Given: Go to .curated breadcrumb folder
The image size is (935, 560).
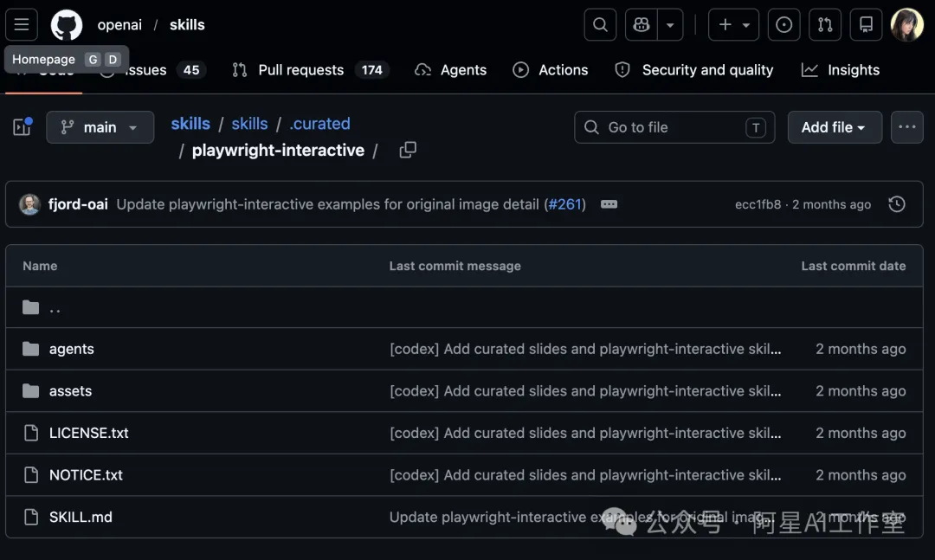Looking at the screenshot, I should click(319, 124).
